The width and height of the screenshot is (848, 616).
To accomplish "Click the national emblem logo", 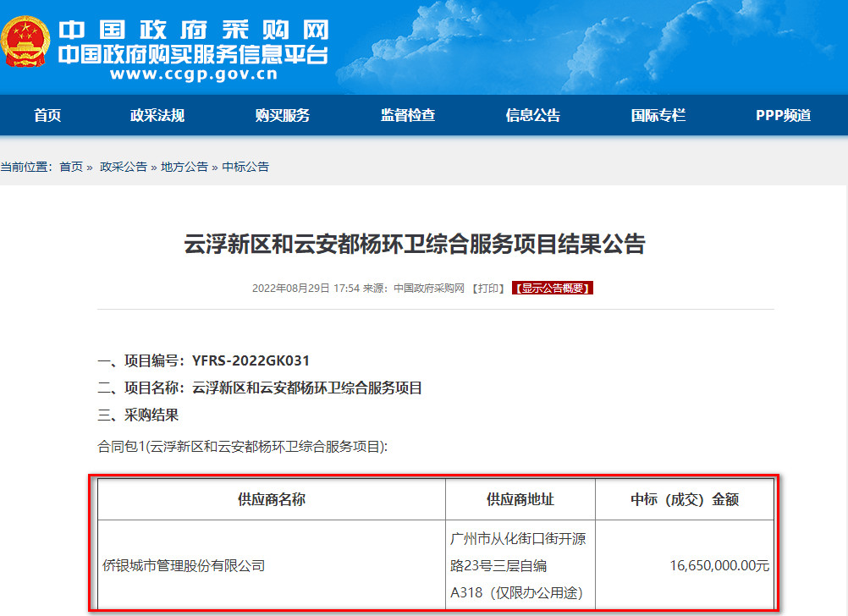I will coord(25,41).
